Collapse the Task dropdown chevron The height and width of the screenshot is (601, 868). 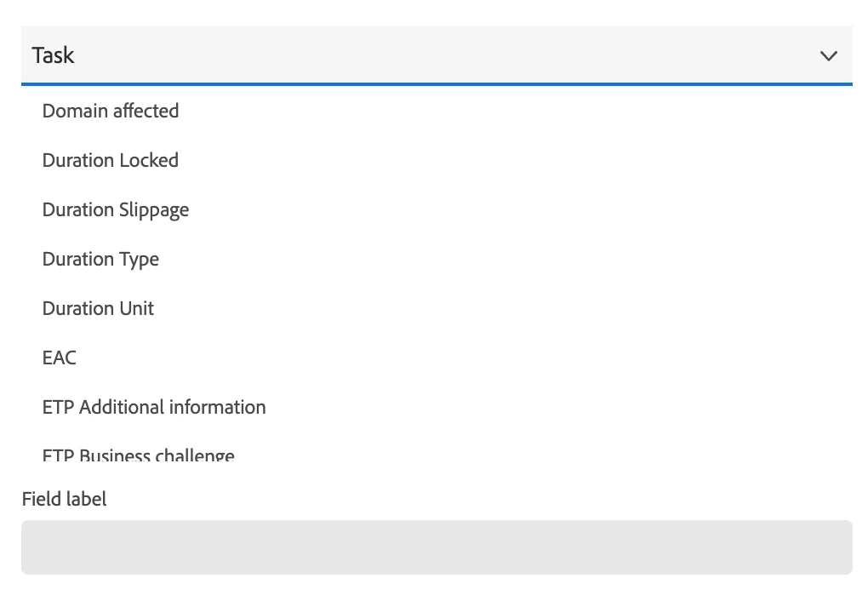point(828,56)
